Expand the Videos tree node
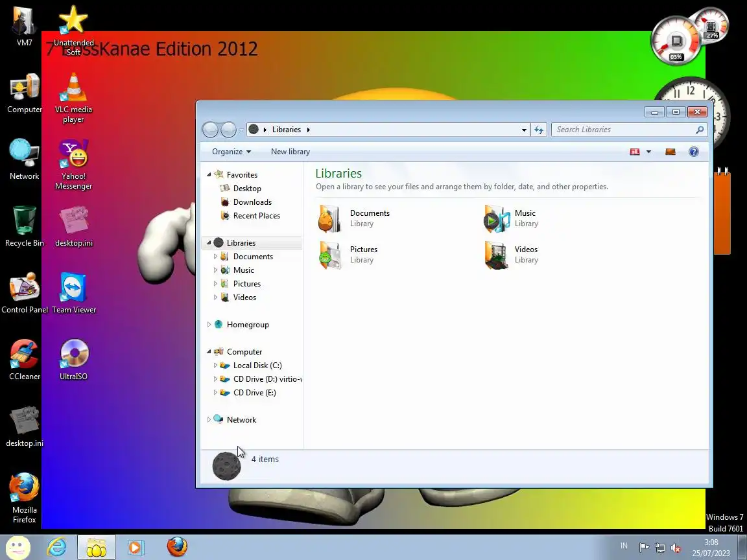This screenshot has height=560, width=747. [x=215, y=297]
